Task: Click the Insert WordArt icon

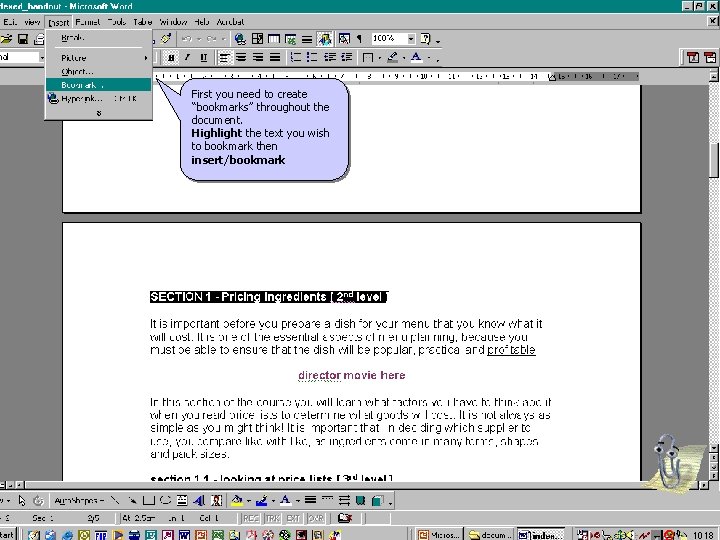Action: (x=199, y=501)
